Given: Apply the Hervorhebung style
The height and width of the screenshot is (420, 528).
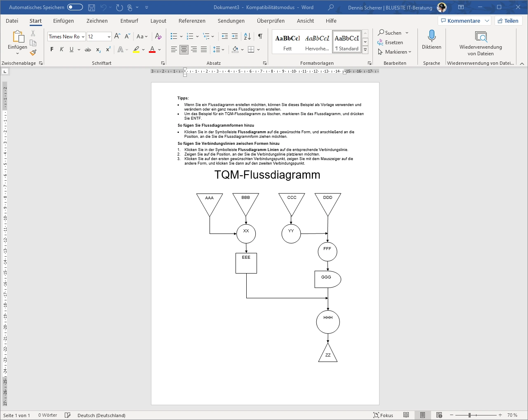Looking at the screenshot, I should pos(317,42).
